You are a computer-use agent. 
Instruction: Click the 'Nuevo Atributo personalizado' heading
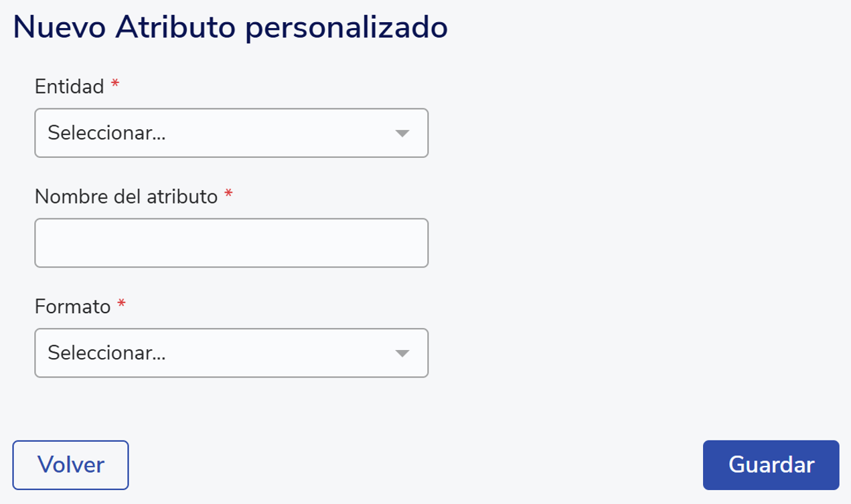click(x=230, y=28)
